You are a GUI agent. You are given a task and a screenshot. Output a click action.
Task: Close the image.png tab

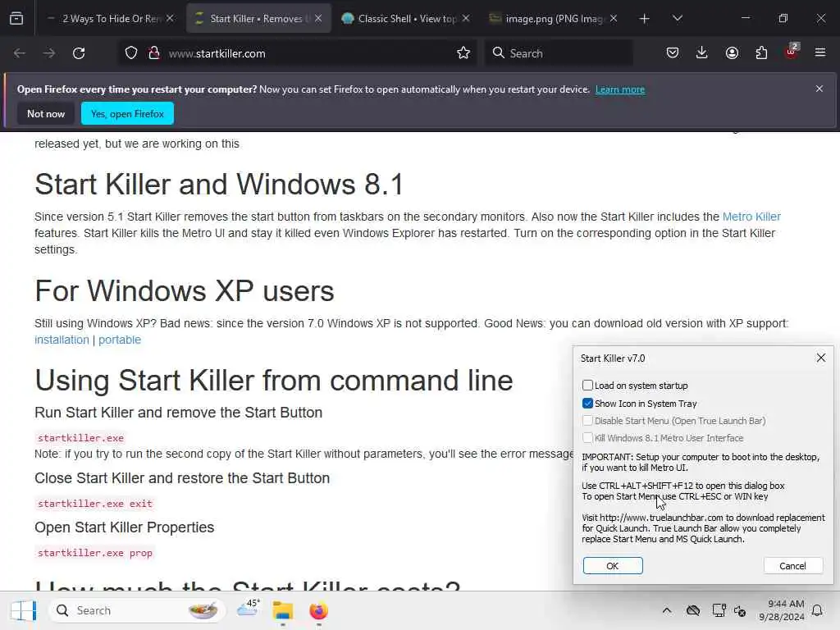[x=614, y=19]
